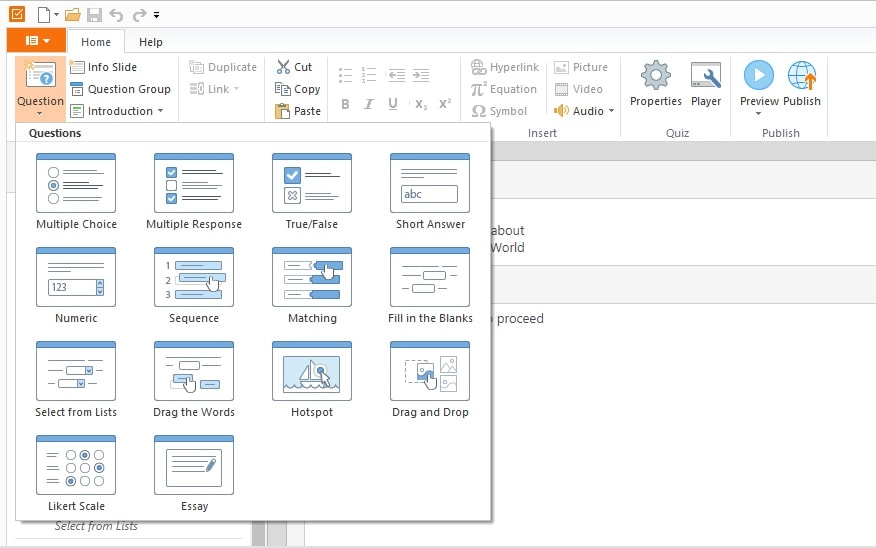
Task: Add a Likert Scale question
Action: [76, 466]
